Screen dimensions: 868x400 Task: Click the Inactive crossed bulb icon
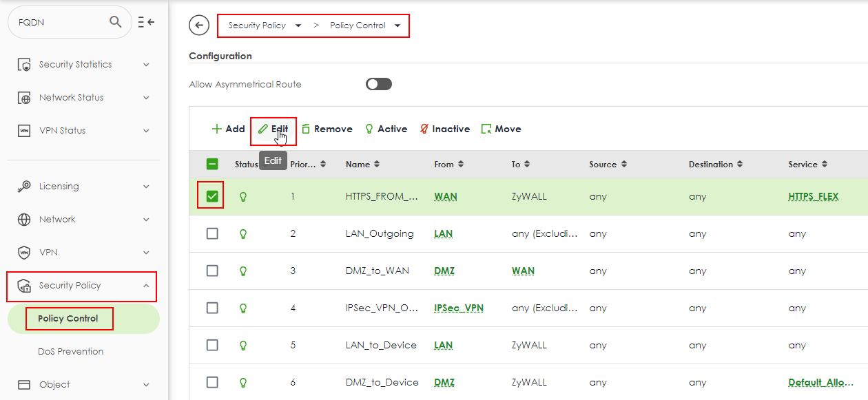[424, 129]
